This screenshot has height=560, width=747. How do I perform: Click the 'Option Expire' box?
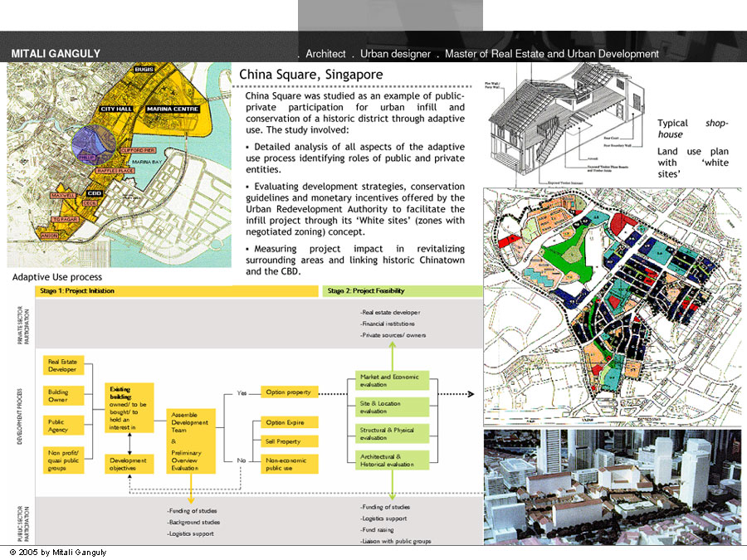[x=290, y=422]
